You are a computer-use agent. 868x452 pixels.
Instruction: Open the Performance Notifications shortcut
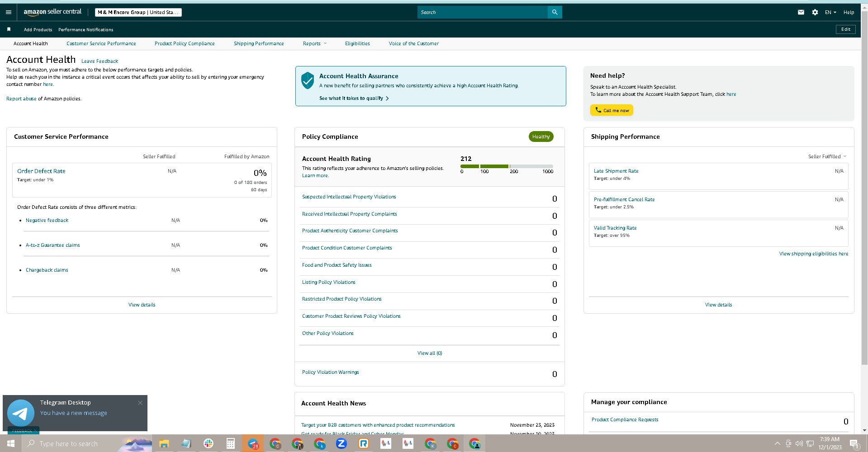(86, 29)
